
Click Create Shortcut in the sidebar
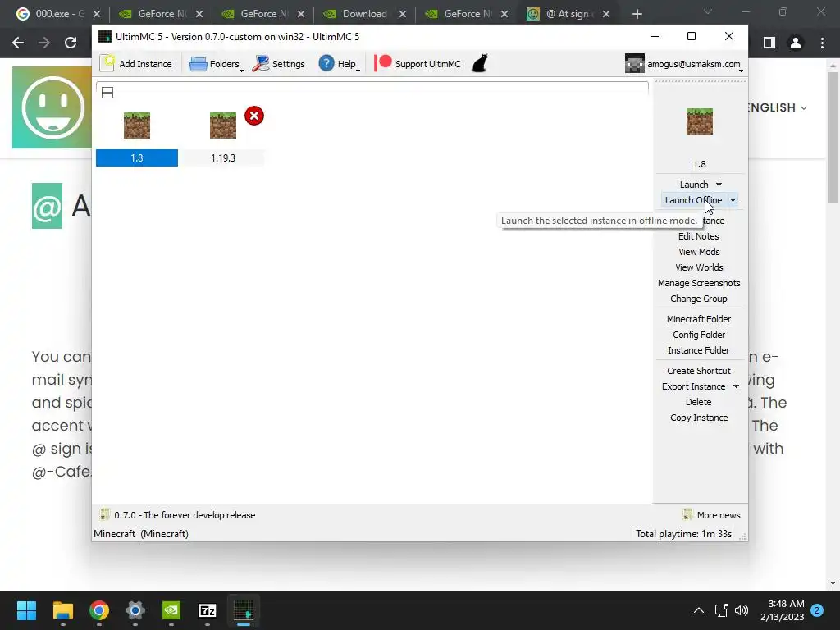pyautogui.click(x=699, y=371)
